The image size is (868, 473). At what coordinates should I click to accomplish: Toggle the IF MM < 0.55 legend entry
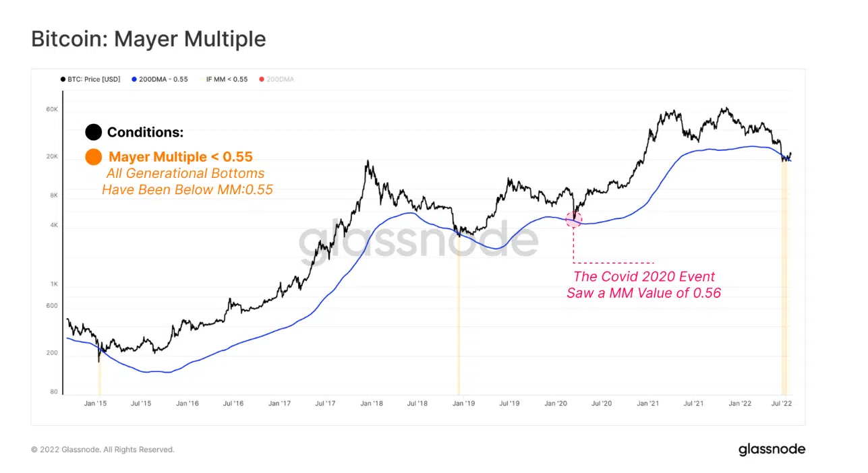(x=225, y=80)
